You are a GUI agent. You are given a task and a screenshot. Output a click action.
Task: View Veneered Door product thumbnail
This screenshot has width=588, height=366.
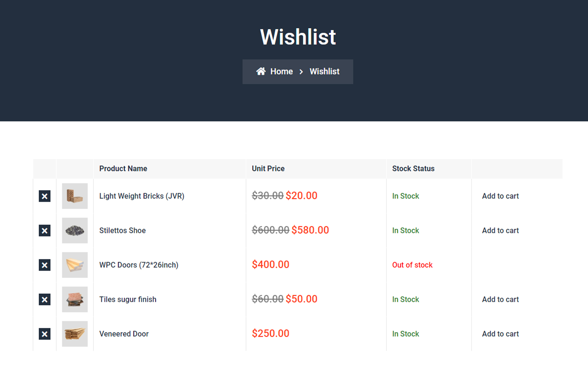tap(75, 334)
